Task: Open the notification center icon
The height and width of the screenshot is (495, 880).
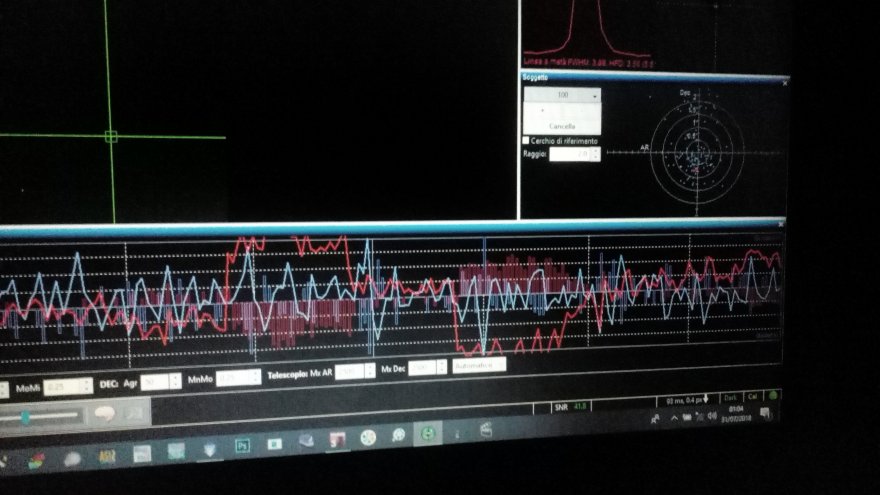Action: (x=767, y=413)
